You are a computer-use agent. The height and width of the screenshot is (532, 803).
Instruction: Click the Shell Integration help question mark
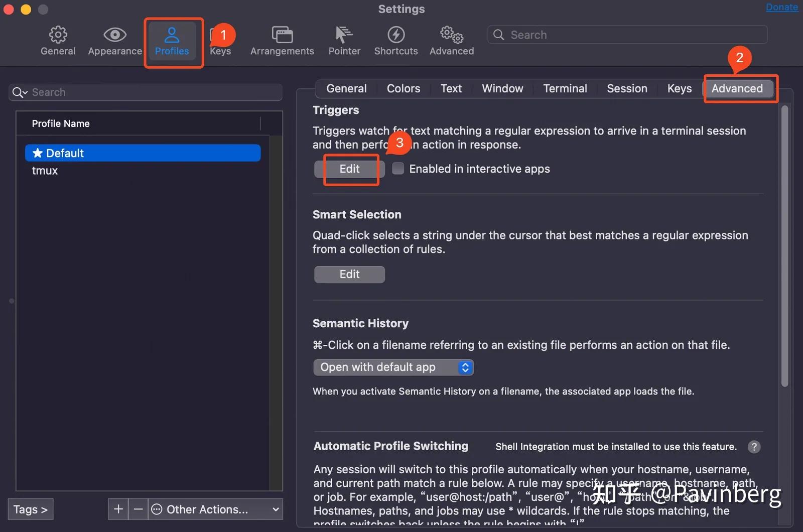[754, 447]
